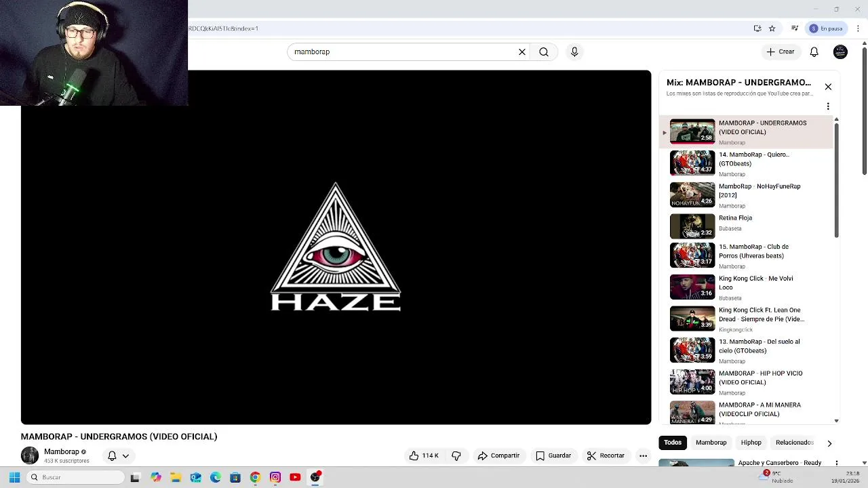Viewport: 868px width, 488px height.
Task: Play 'MAMBORAP - A MI MANERA (VIDEOCLIP OFICIAL)'
Action: [x=746, y=412]
